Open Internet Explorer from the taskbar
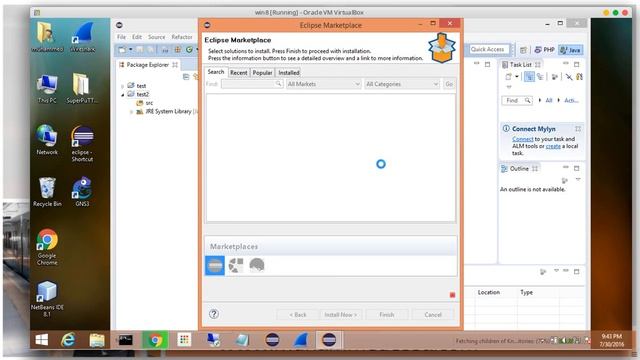The width and height of the screenshot is (640, 360). coord(68,340)
